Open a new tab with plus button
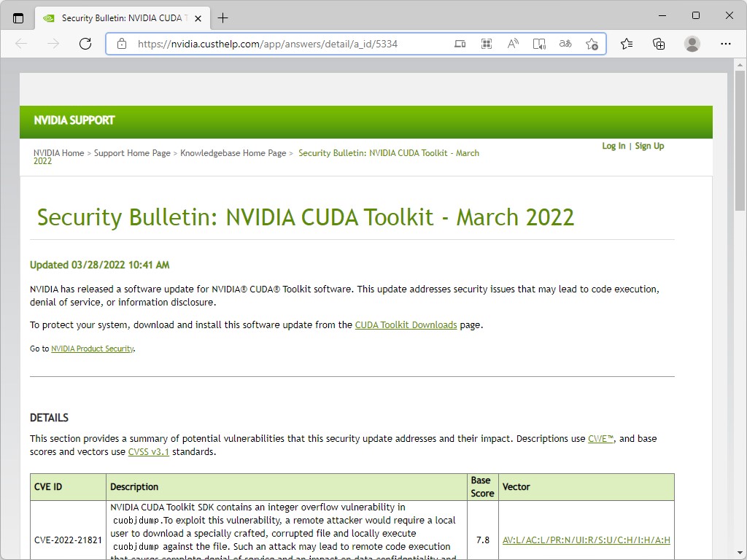This screenshot has width=747, height=560. pyautogui.click(x=222, y=18)
